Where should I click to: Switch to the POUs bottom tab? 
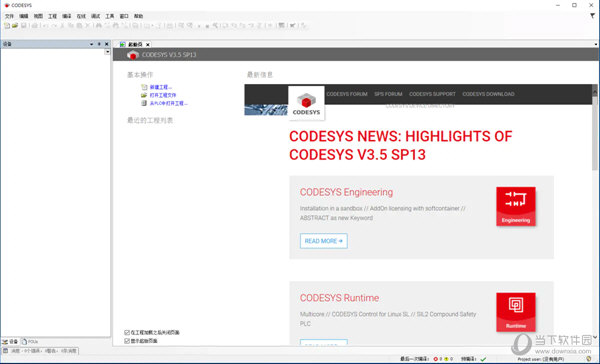point(30,341)
